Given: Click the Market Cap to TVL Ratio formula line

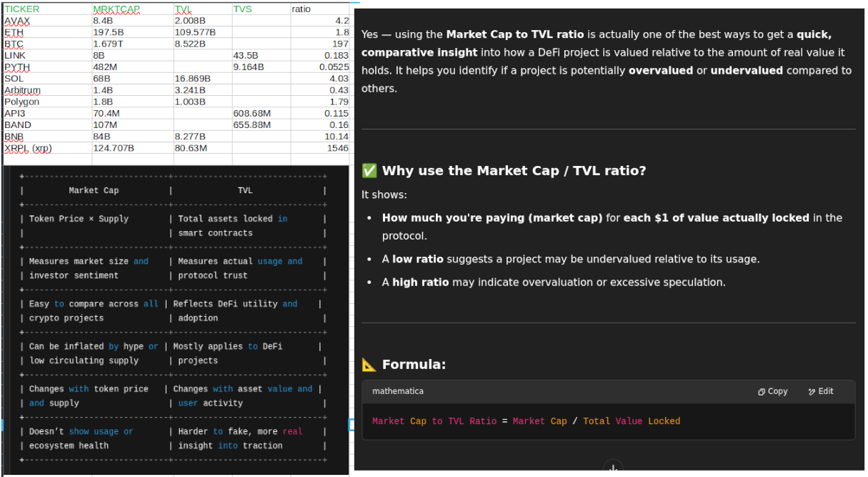Looking at the screenshot, I should tap(526, 421).
